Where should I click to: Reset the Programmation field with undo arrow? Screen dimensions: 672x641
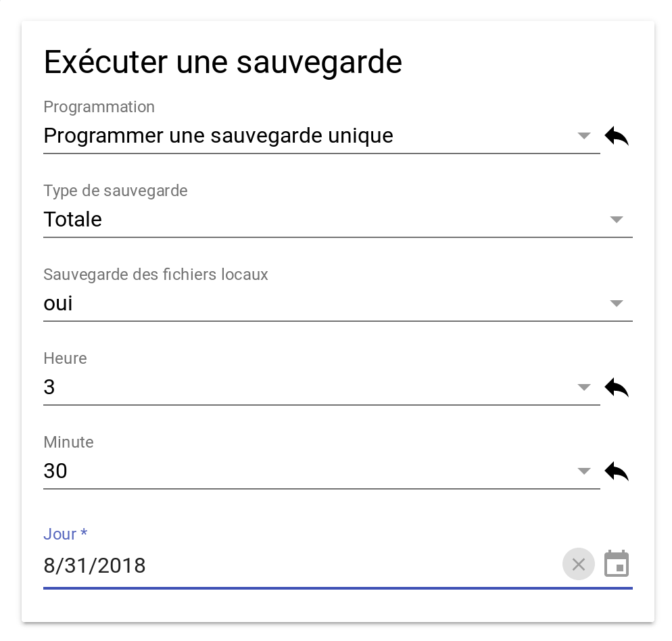tap(617, 136)
